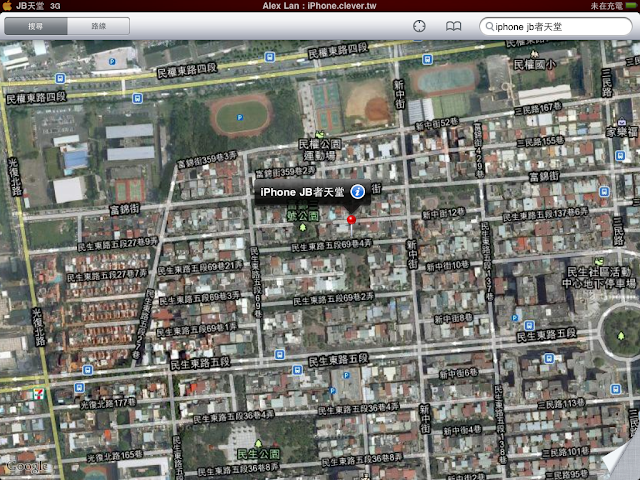
Task: Tap the iPhone JB者天堂 callout label
Action: (302, 192)
